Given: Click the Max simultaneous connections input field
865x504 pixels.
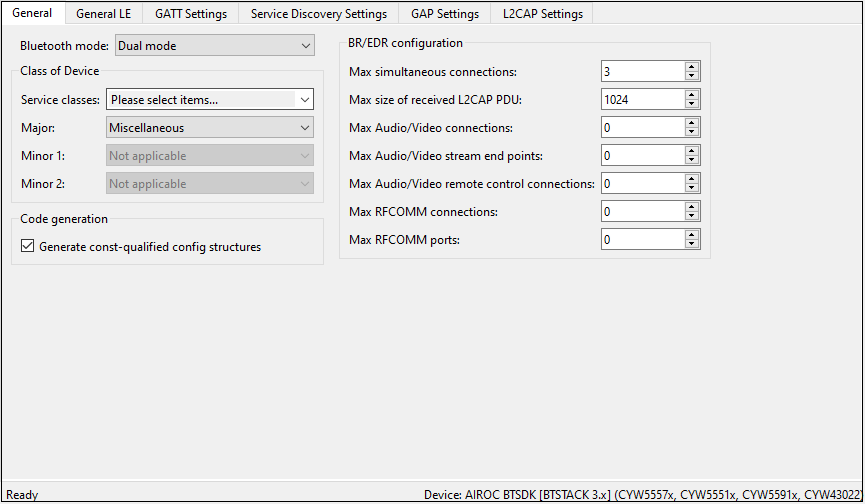Looking at the screenshot, I should tap(642, 72).
